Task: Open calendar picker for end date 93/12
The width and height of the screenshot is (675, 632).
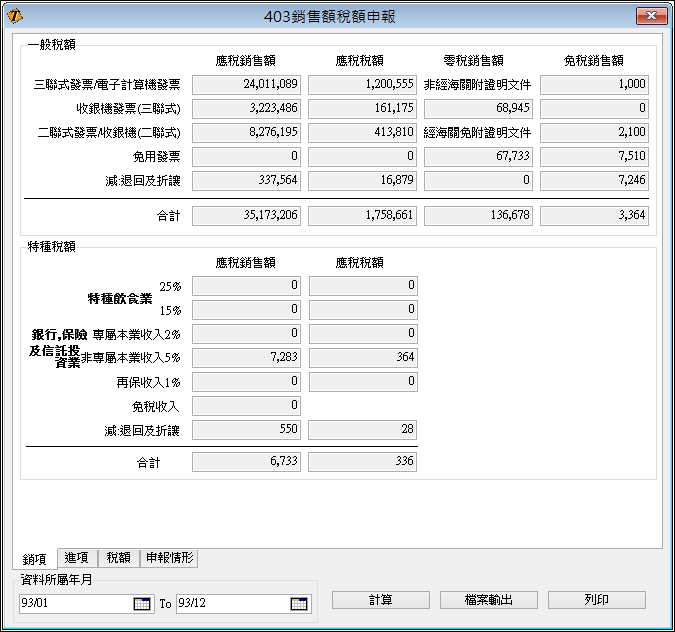Action: [298, 603]
